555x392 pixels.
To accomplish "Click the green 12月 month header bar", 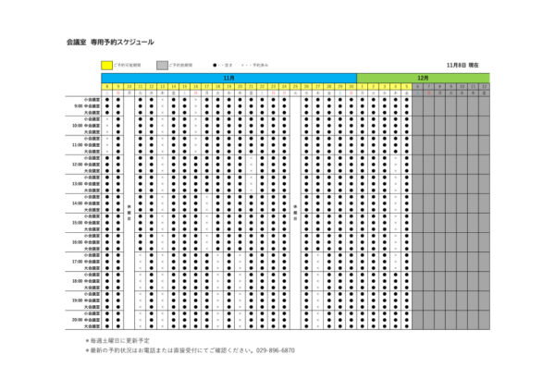I will point(423,78).
